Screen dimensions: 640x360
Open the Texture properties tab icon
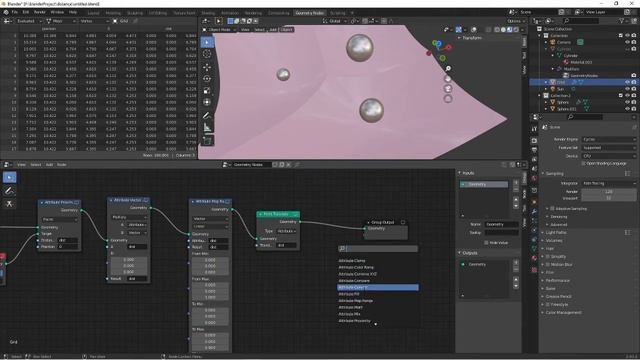(534, 270)
